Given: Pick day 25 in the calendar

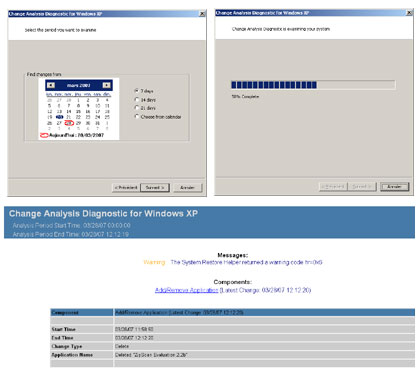Looking at the screenshot, I should coord(107,117).
